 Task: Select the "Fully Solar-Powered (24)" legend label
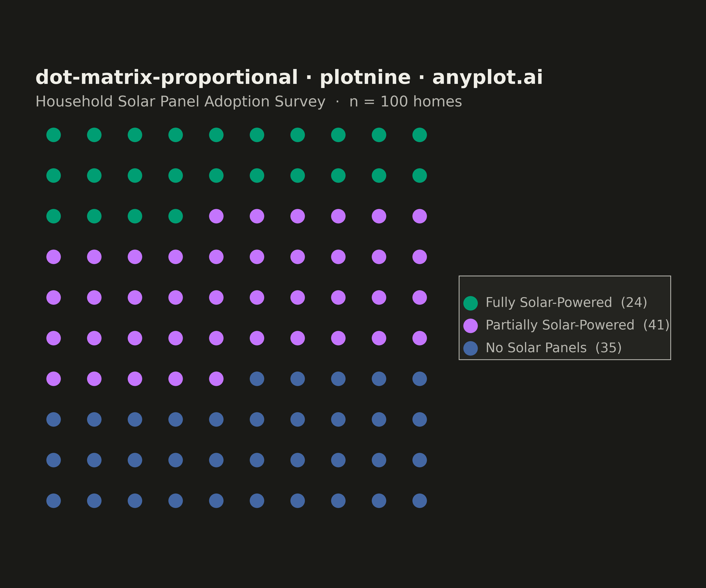click(566, 302)
